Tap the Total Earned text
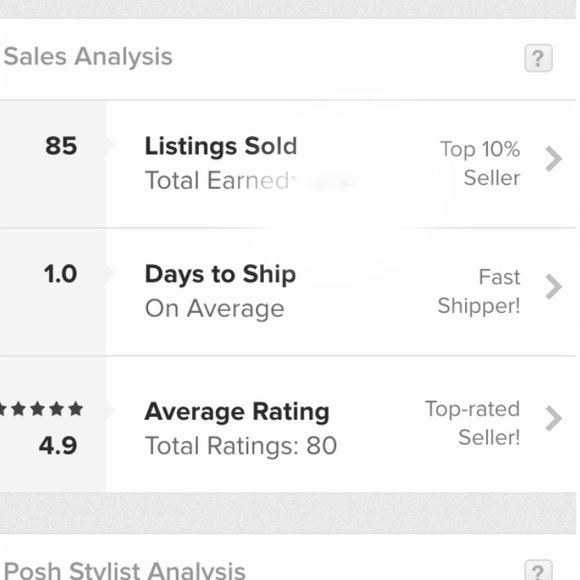580x580 pixels. pos(218,181)
